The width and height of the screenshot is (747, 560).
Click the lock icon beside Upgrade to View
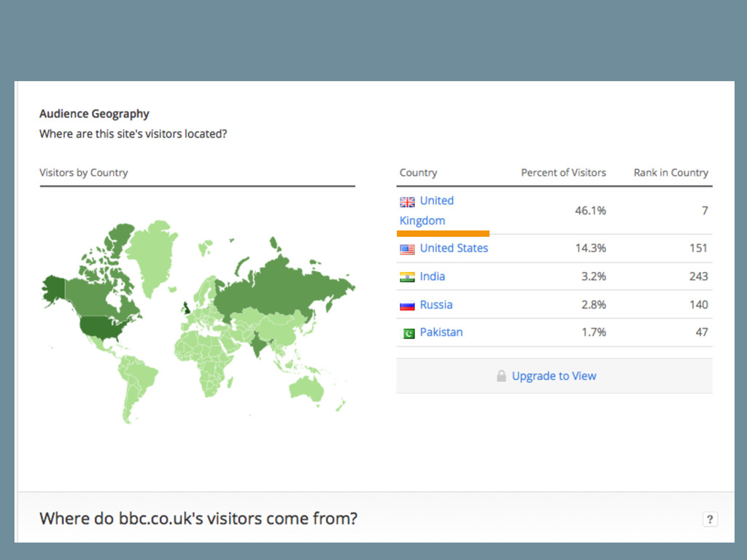[501, 376]
